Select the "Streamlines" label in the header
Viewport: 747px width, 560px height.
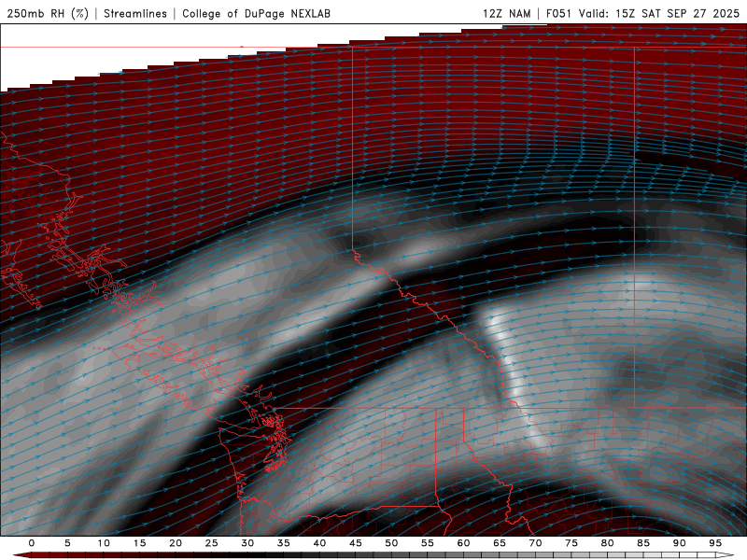coord(135,13)
